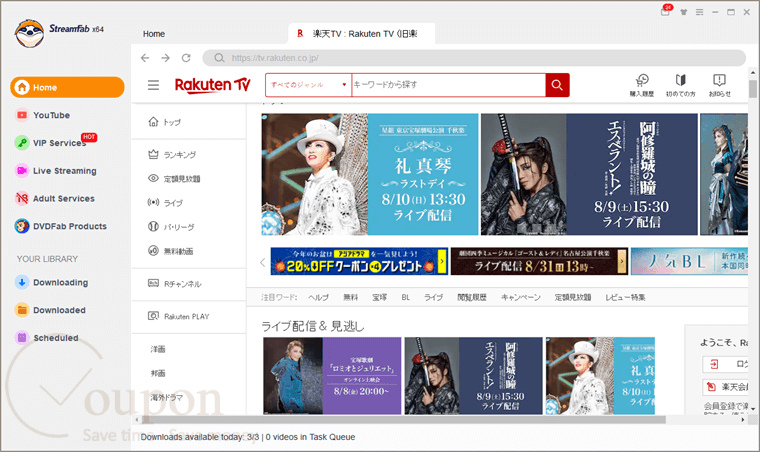Click the 無料 keyword link

coord(350,297)
